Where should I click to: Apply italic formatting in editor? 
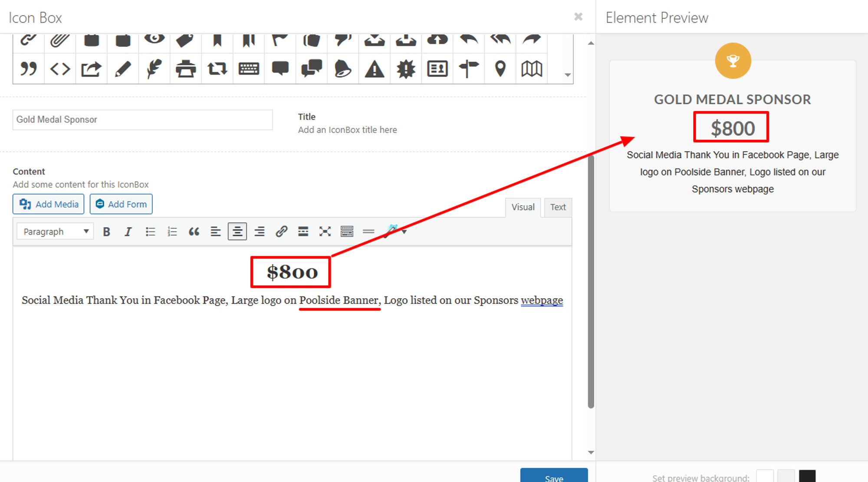tap(128, 232)
